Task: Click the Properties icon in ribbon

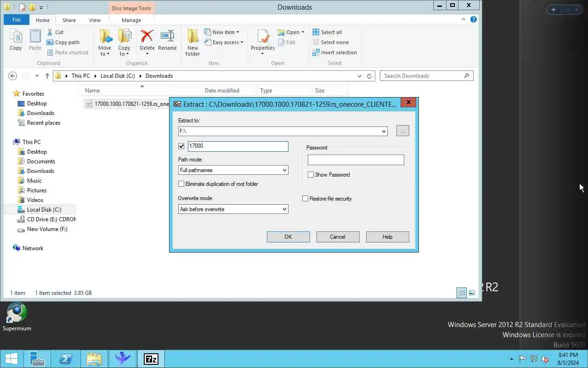Action: [263, 37]
